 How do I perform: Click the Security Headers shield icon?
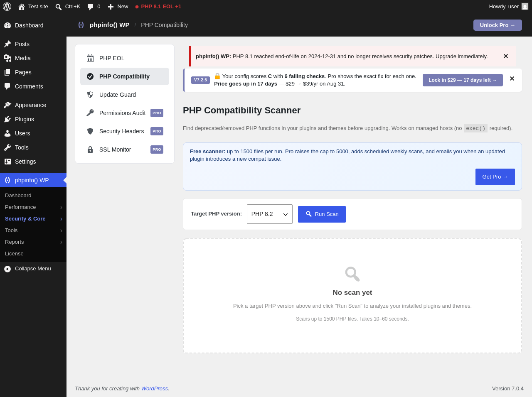coord(90,131)
